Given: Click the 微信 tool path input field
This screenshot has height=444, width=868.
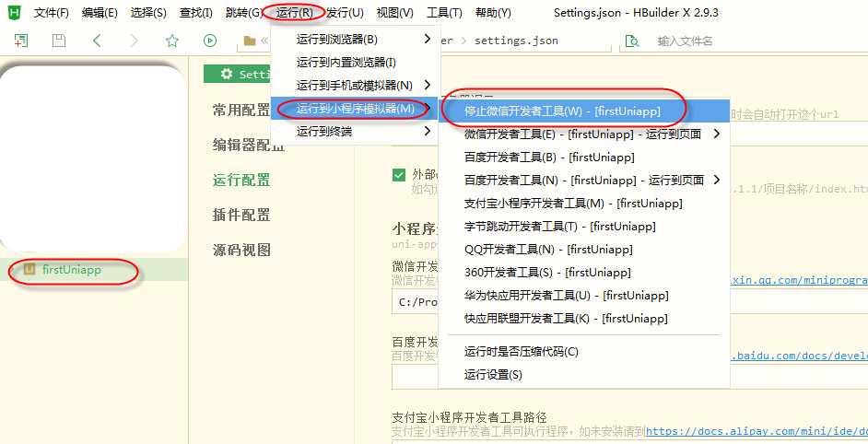Looking at the screenshot, I should tap(629, 302).
